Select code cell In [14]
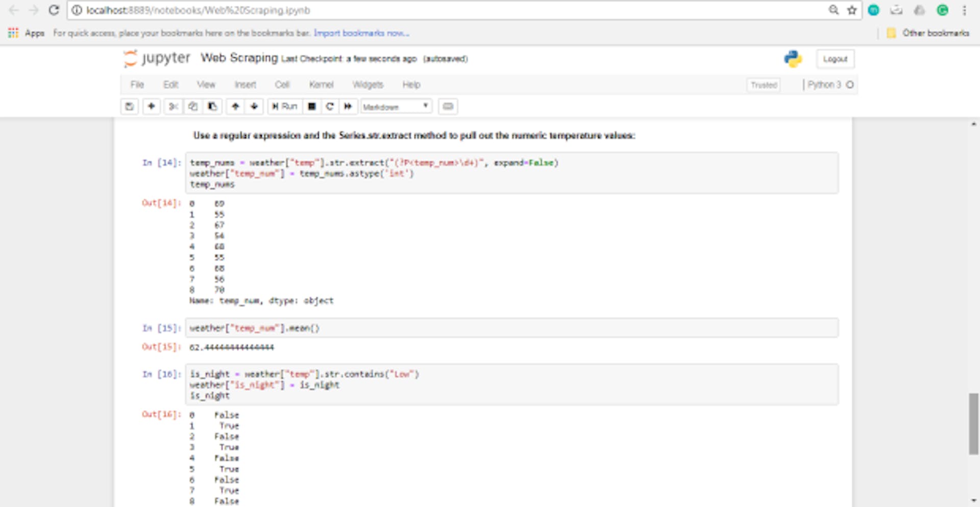Screen dimensions: 980x507 512,173
